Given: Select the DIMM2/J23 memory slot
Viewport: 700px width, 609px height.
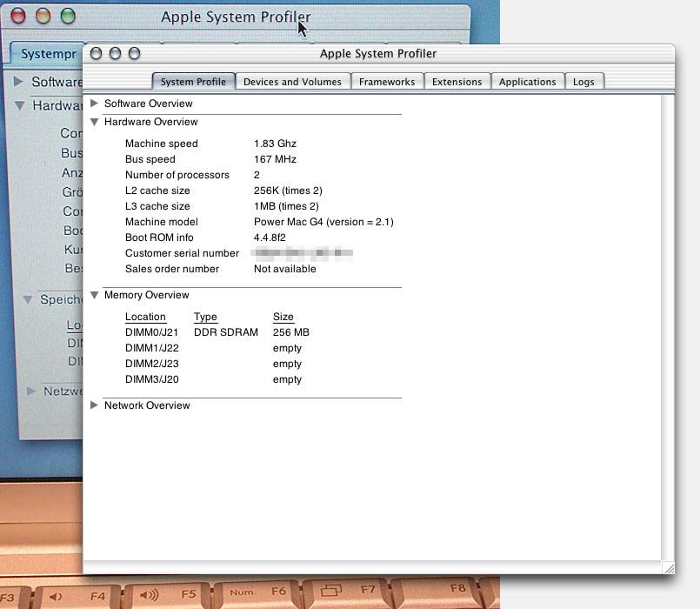Looking at the screenshot, I should click(152, 364).
